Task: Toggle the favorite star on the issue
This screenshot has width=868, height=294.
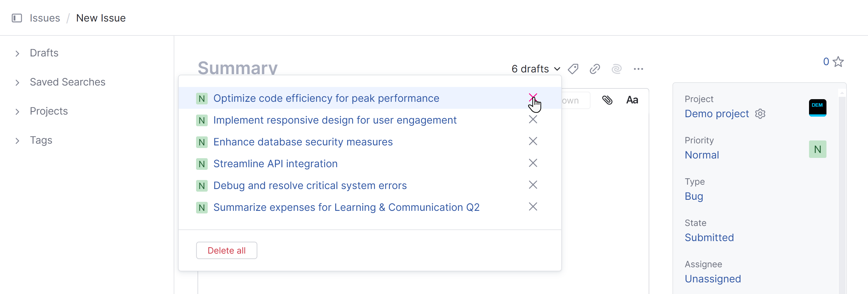Action: (x=839, y=61)
